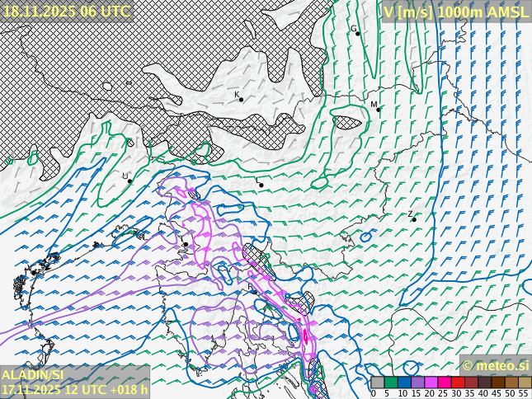Viewport: 532px width, 399px height.
Task: Click the red 30 m/s legend swatch
Action: click(x=458, y=383)
